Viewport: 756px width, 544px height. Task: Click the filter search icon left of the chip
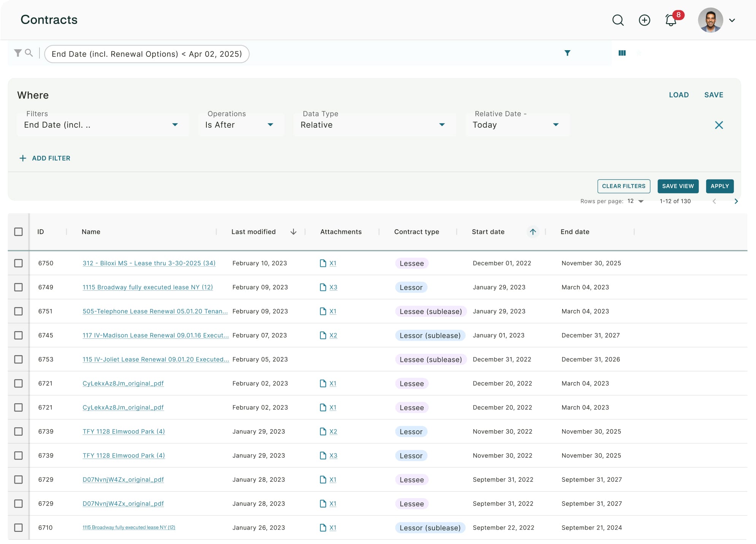click(29, 53)
